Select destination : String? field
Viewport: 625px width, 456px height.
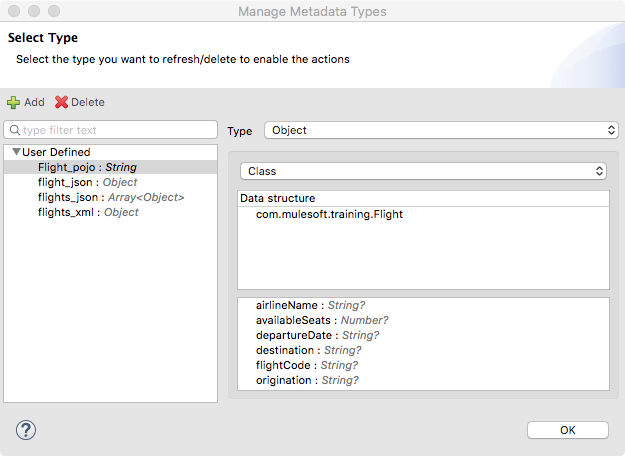[x=423, y=350]
